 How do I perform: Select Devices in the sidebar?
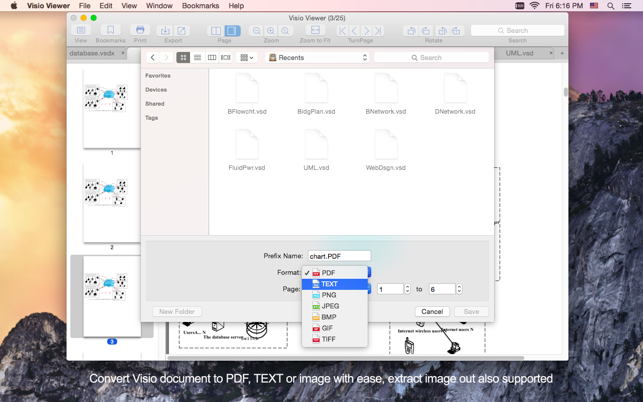pyautogui.click(x=156, y=90)
